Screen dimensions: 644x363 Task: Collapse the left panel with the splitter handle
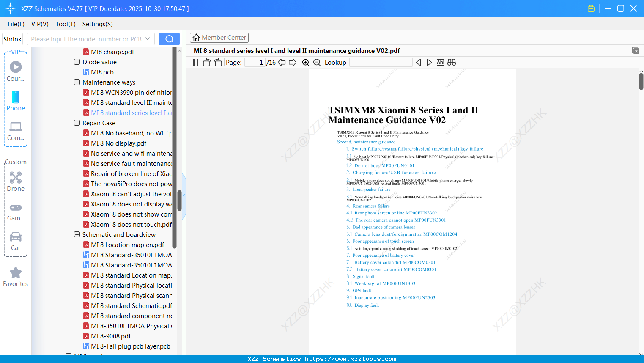click(184, 196)
